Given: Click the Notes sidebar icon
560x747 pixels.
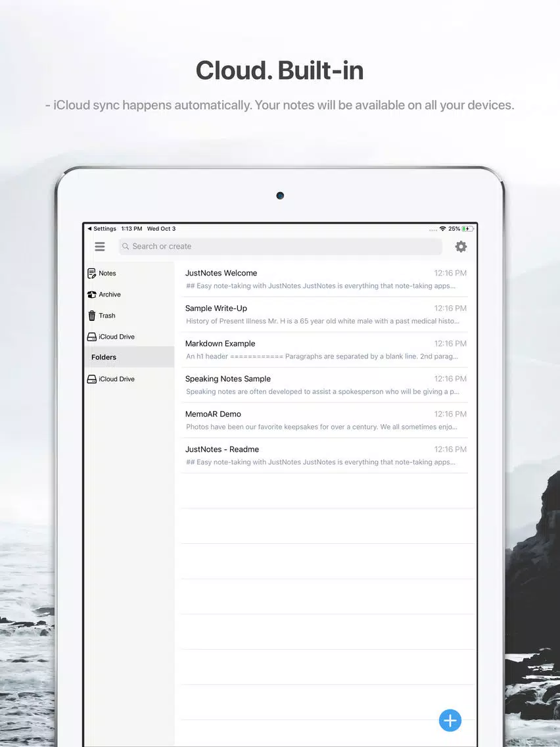Looking at the screenshot, I should coord(92,274).
